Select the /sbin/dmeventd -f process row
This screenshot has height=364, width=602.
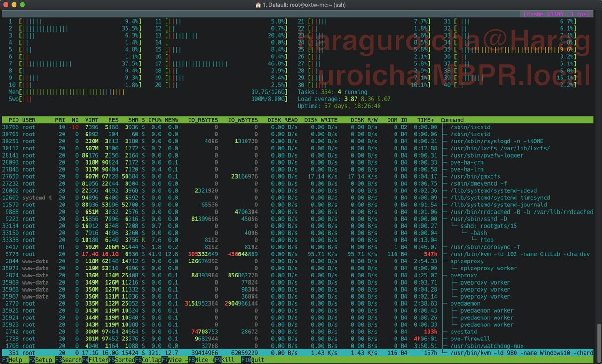pos(298,183)
